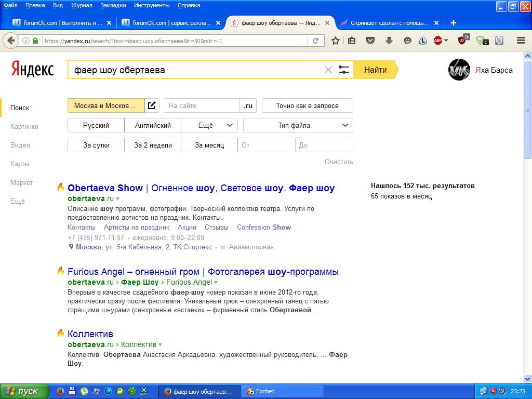Reload the page with the refresh icon
Screen dimensions: 532x399
315,41
